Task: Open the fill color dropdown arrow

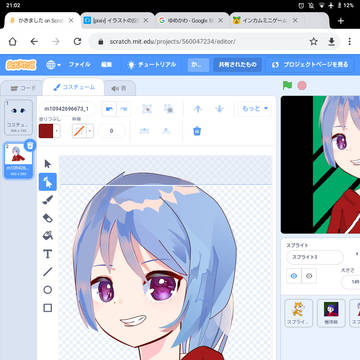Action: (x=57, y=131)
